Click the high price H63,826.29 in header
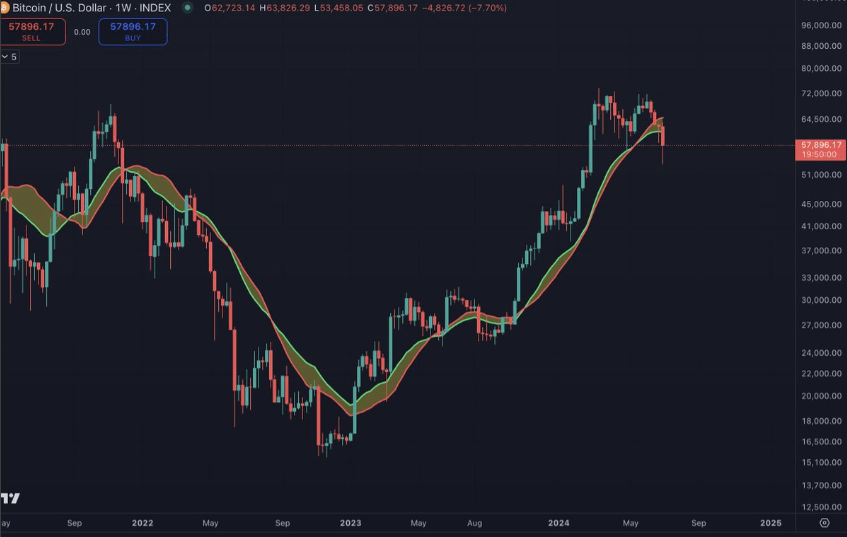This screenshot has height=537, width=847. [285, 8]
